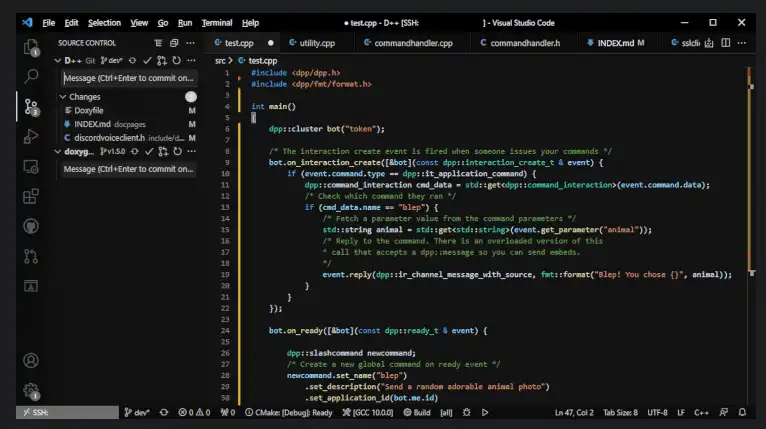This screenshot has height=429, width=766.
Task: Switch Source Control to tree view
Action: click(158, 43)
